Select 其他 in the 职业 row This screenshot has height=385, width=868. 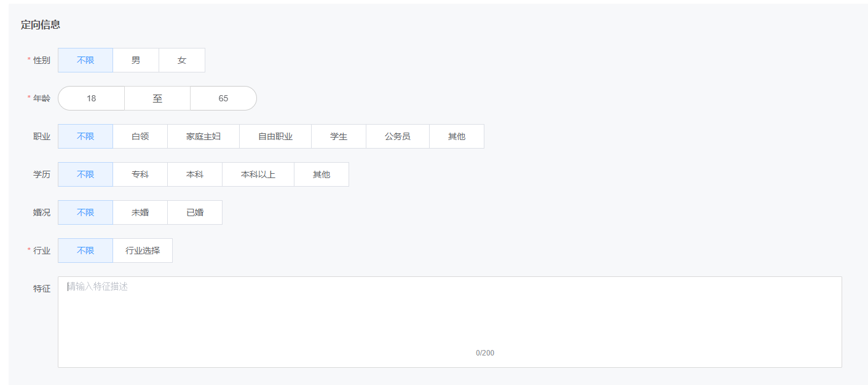457,136
